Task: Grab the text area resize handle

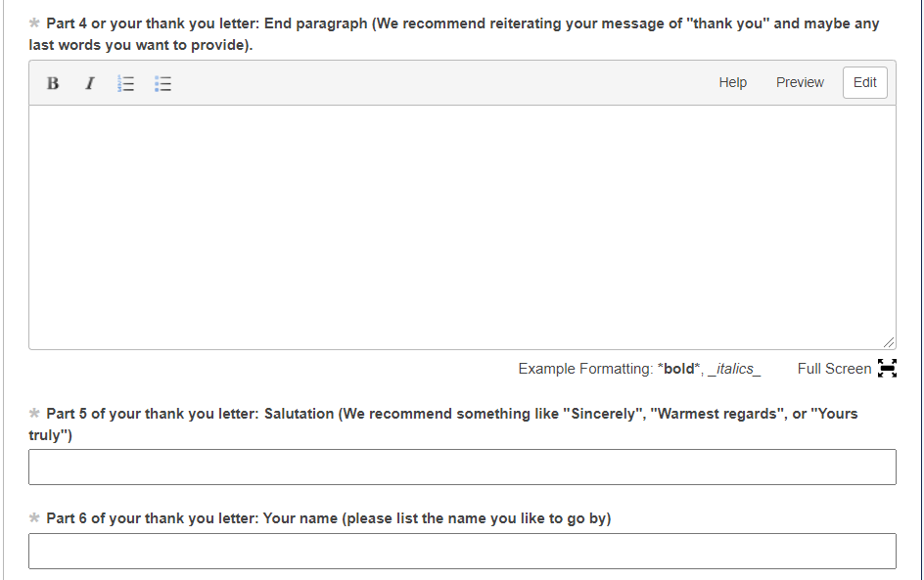Action: click(888, 342)
